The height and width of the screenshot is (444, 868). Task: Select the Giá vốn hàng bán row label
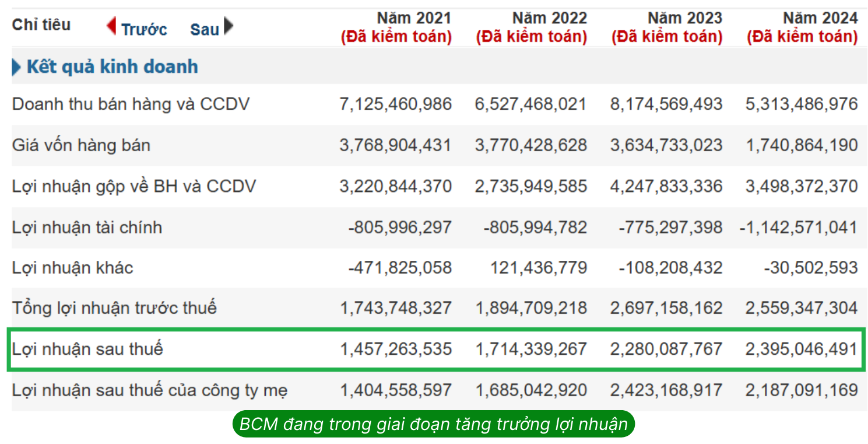click(x=81, y=145)
